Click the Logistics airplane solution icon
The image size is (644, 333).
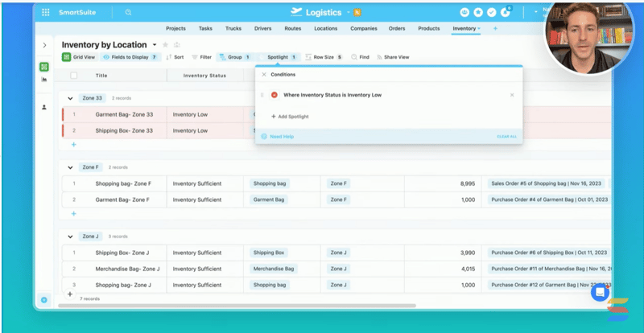point(296,12)
